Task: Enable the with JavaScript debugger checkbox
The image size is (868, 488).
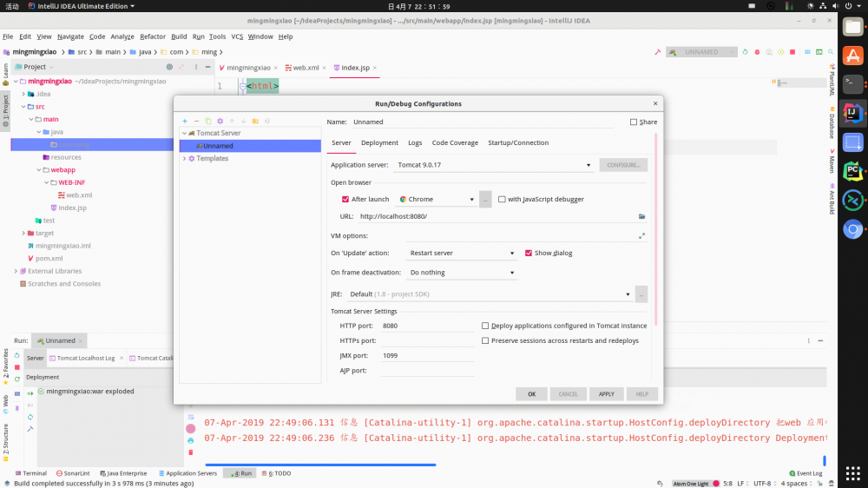Action: [502, 200]
